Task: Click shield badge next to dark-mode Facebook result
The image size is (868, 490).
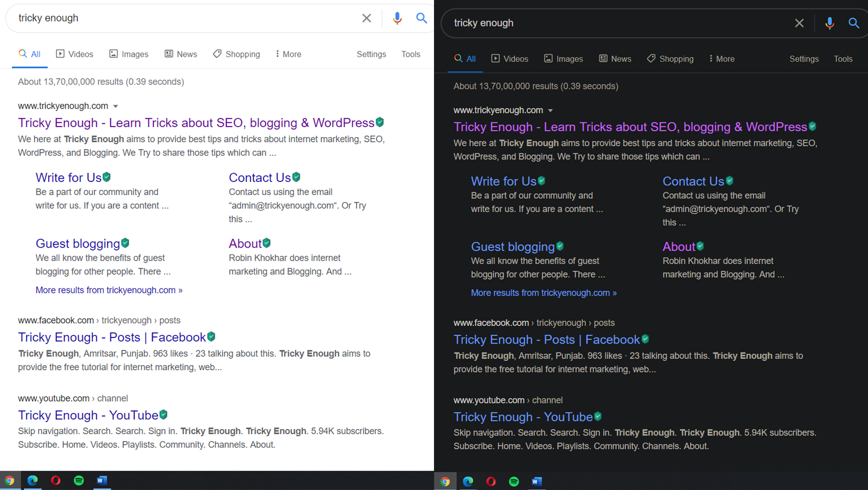Action: 645,339
